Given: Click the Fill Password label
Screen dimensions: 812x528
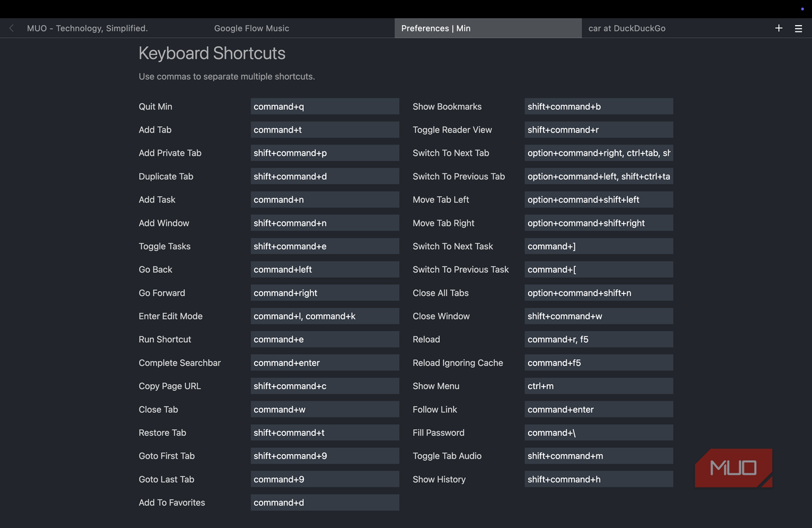Looking at the screenshot, I should coord(439,432).
